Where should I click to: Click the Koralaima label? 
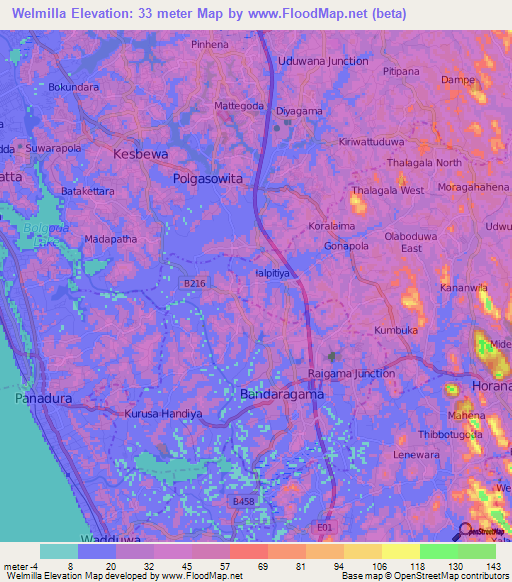pyautogui.click(x=332, y=226)
